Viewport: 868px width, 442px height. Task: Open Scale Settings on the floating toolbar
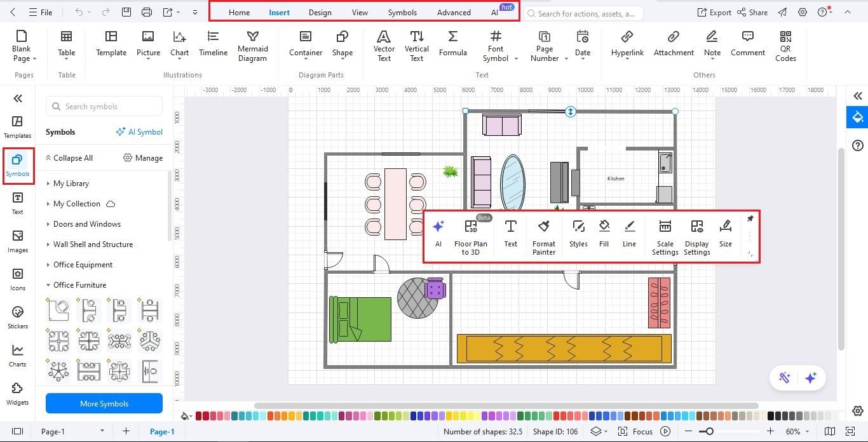(665, 235)
